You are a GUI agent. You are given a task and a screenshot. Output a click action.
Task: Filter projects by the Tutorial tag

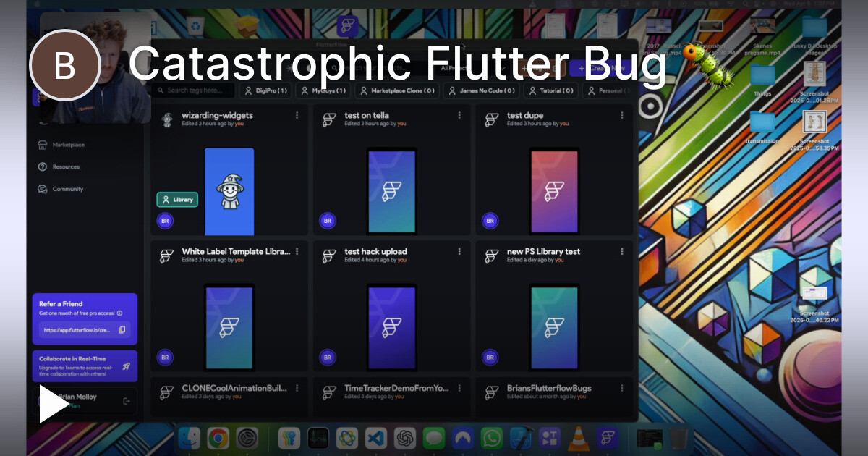[550, 90]
